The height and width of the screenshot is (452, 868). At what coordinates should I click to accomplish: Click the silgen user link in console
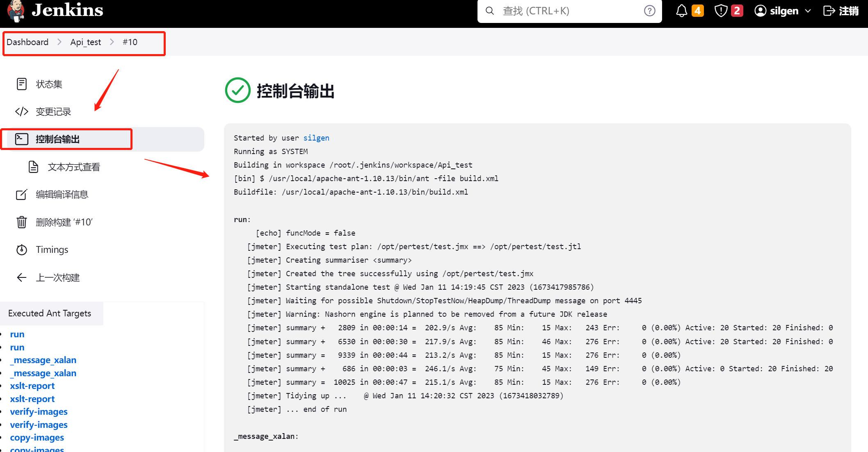pyautogui.click(x=316, y=138)
